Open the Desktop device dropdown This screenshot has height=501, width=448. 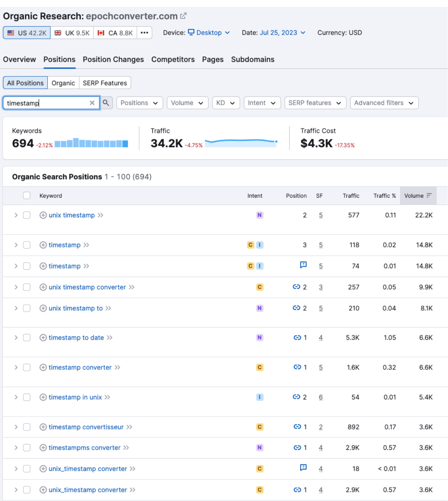point(209,33)
